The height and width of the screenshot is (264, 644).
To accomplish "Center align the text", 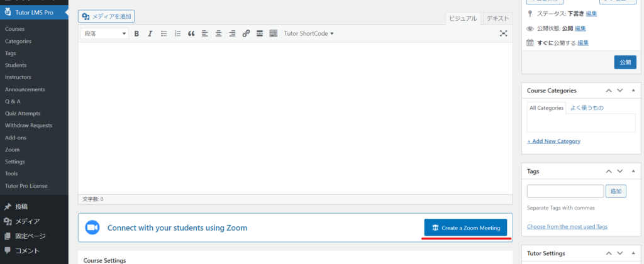I will click(x=218, y=33).
